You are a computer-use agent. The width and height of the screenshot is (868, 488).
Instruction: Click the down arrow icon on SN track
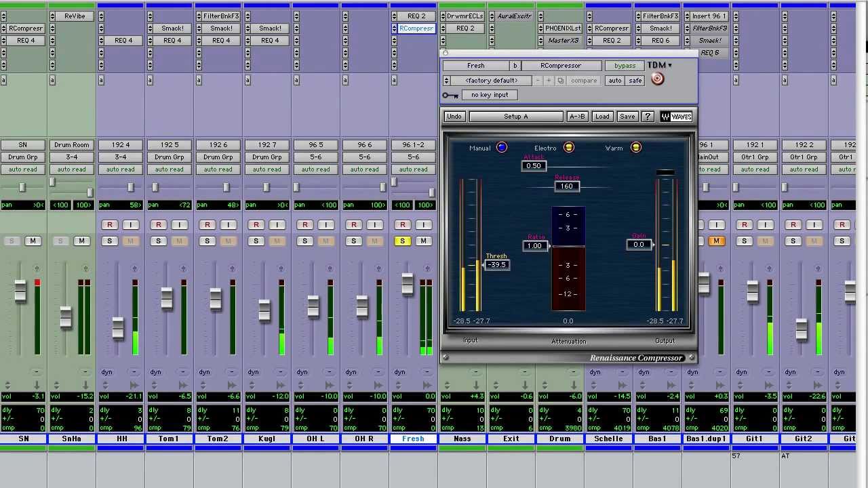tap(37, 385)
